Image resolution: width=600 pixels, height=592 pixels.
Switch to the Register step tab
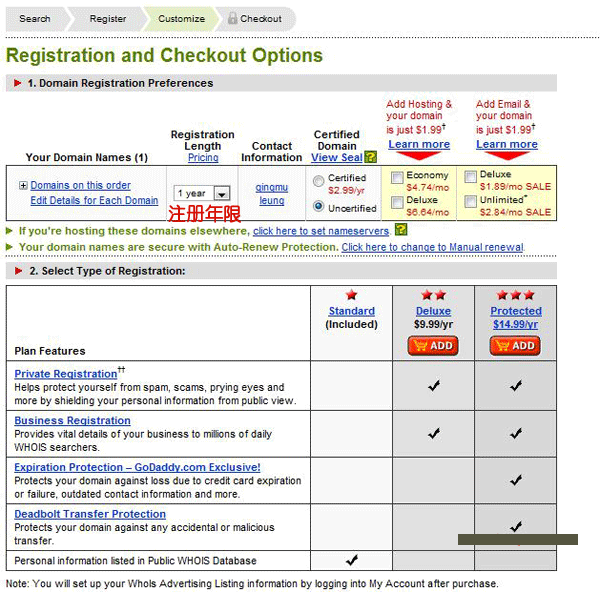click(107, 18)
